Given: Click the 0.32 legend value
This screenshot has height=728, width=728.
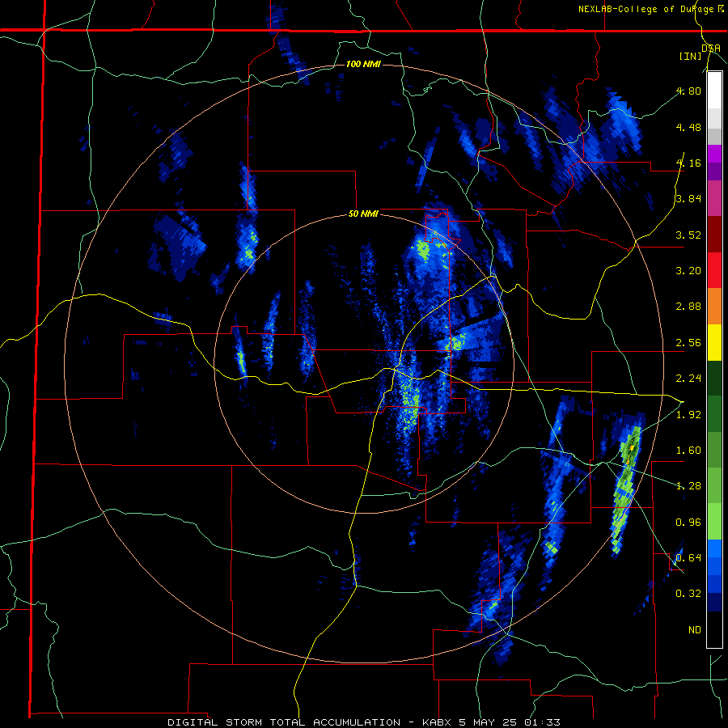Looking at the screenshot, I should [x=688, y=594].
